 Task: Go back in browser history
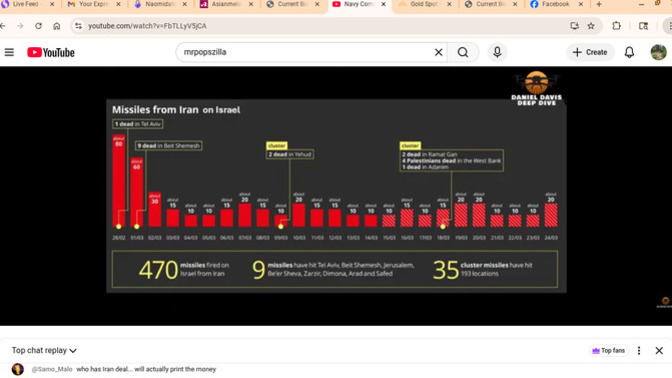[3, 26]
